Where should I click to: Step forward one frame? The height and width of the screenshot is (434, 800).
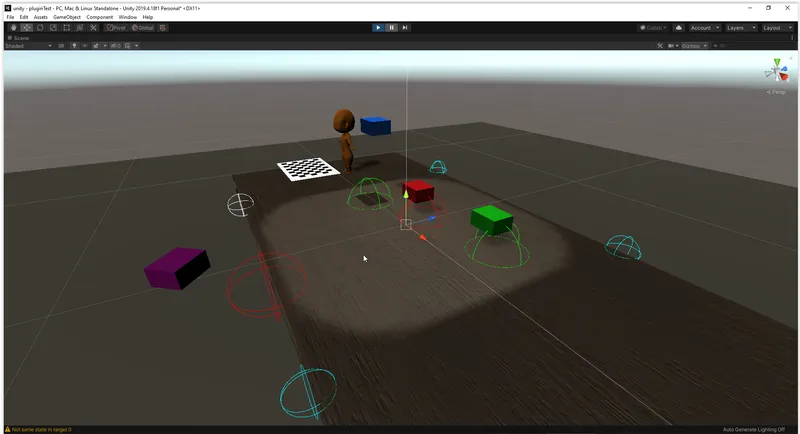[x=405, y=28]
